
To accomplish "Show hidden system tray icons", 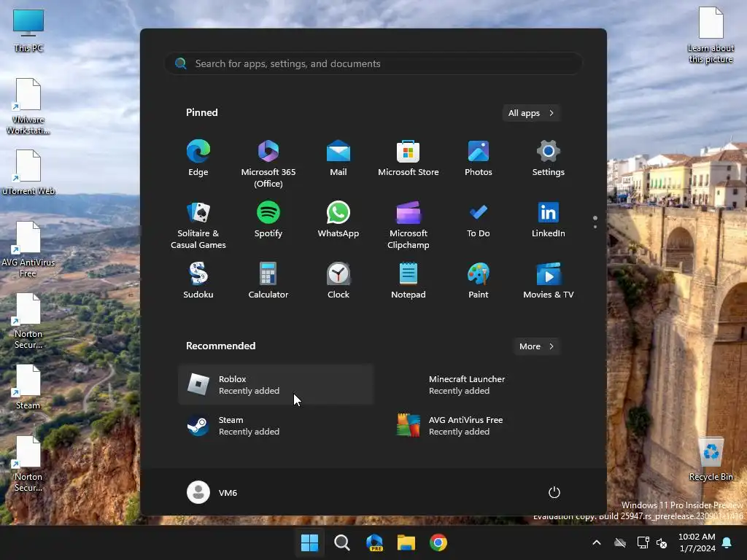I will 597,542.
